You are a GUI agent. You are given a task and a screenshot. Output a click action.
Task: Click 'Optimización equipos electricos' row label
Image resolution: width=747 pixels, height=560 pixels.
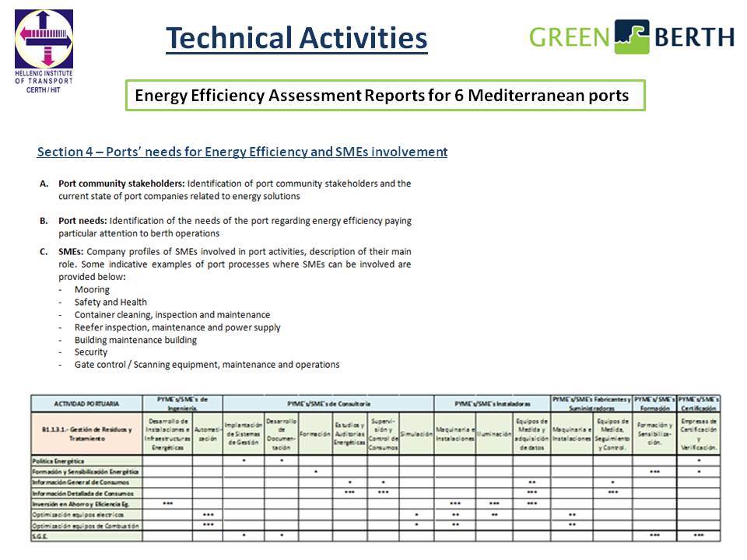coord(86,514)
